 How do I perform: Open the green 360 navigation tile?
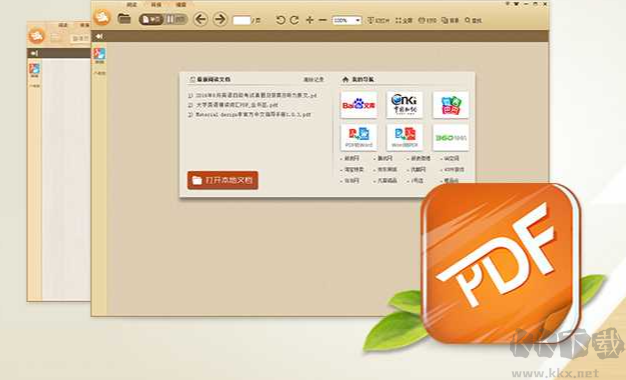(451, 137)
